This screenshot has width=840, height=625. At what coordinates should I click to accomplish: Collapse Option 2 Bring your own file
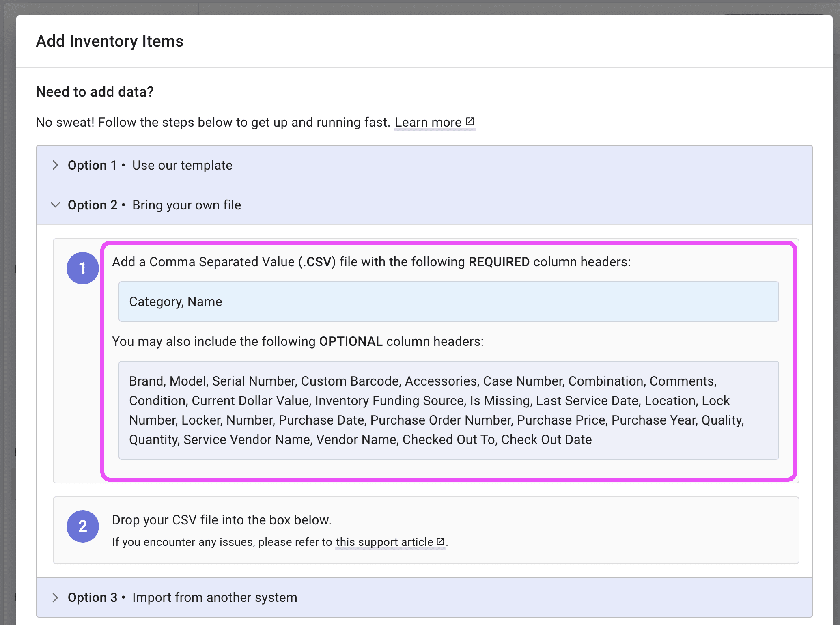click(x=154, y=205)
